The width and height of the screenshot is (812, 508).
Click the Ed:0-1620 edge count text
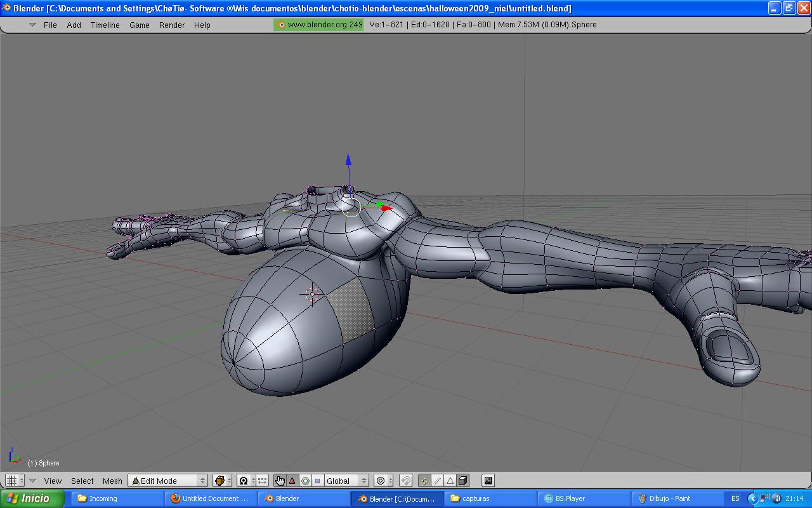pyautogui.click(x=430, y=25)
